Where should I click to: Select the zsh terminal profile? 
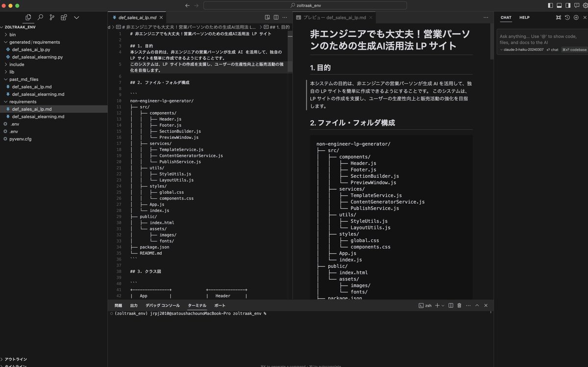coord(425,305)
